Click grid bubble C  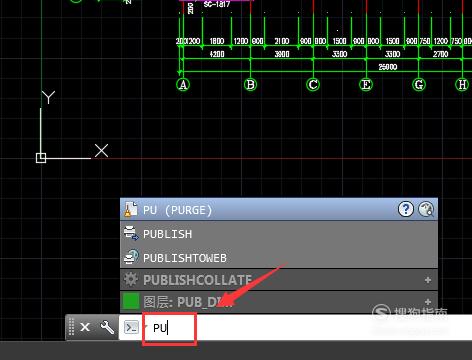(x=313, y=85)
